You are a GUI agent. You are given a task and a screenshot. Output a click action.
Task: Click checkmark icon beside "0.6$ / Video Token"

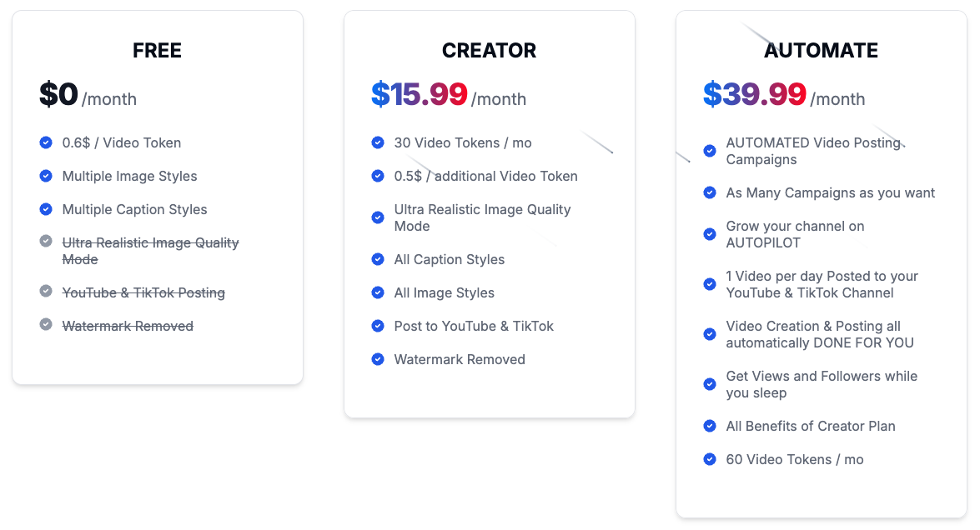[x=46, y=142]
